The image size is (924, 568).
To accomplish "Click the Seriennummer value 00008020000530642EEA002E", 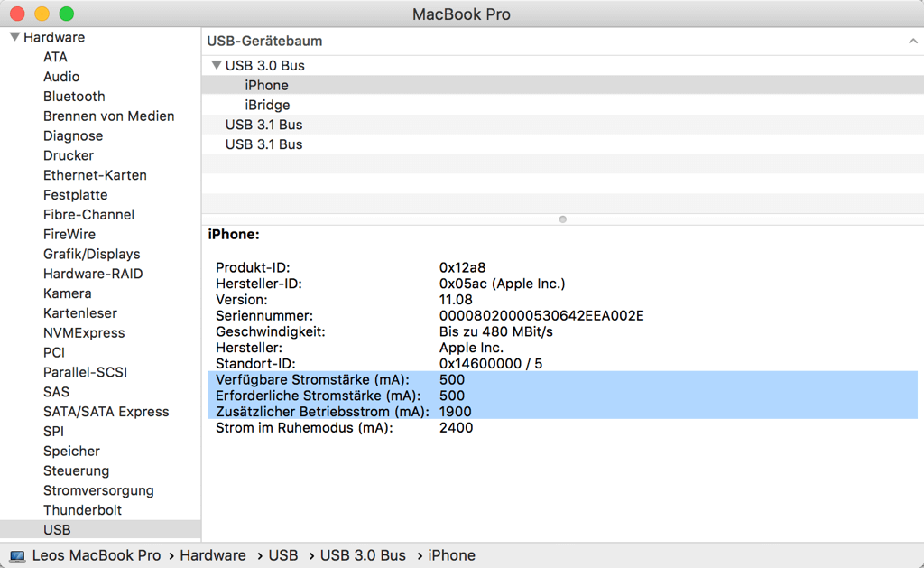I will coord(541,315).
